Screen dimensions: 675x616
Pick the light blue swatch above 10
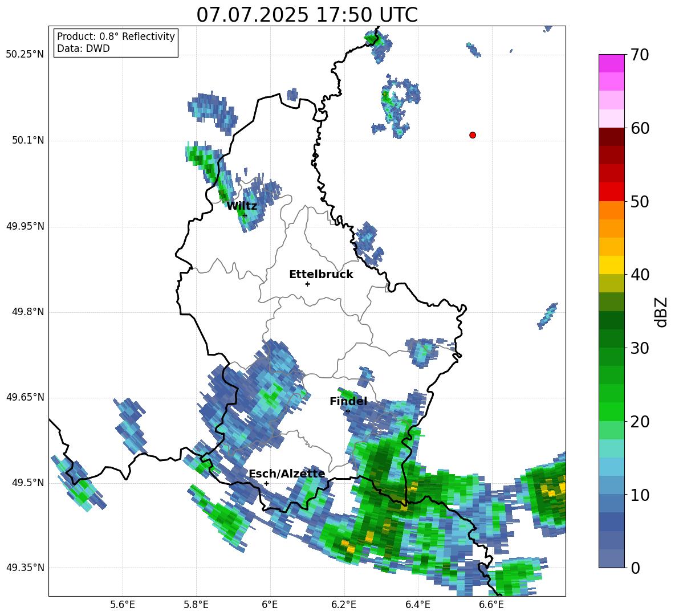612,485
